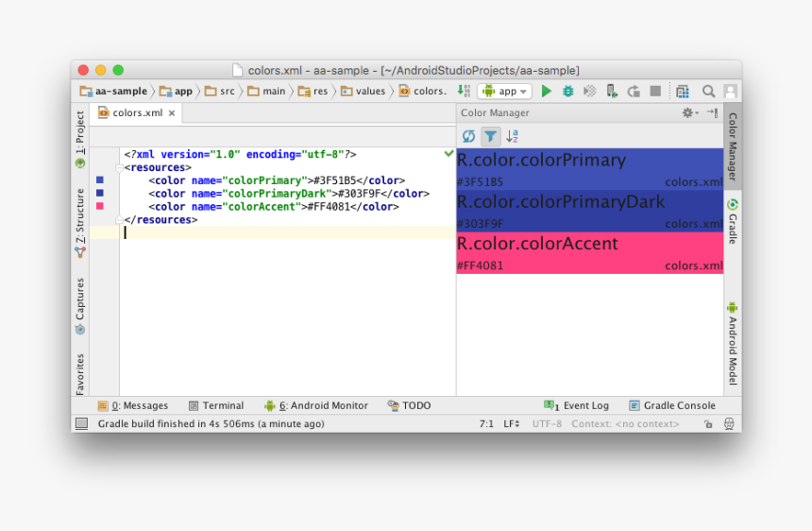Viewport: 812px width, 531px height.
Task: Select R.color.colorPrimary in Color Manager
Action: pos(590,169)
